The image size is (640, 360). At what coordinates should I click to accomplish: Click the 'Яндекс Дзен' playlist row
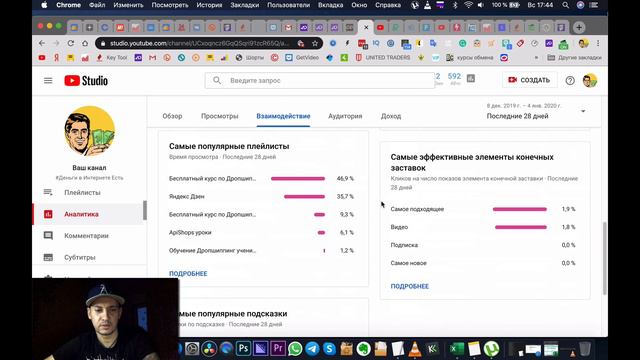pyautogui.click(x=261, y=196)
